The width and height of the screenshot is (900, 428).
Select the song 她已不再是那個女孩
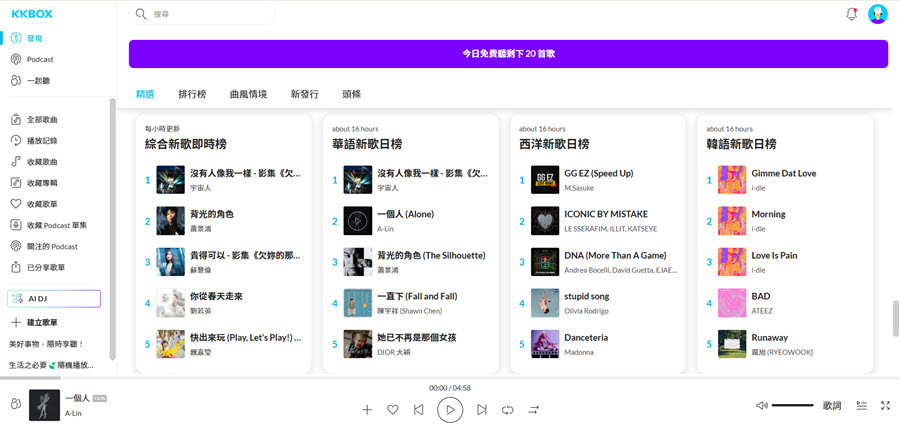click(x=417, y=337)
